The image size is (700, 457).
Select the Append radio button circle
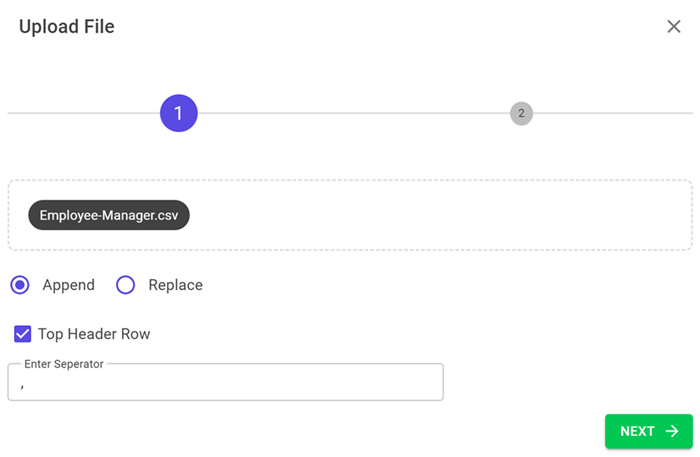[20, 285]
